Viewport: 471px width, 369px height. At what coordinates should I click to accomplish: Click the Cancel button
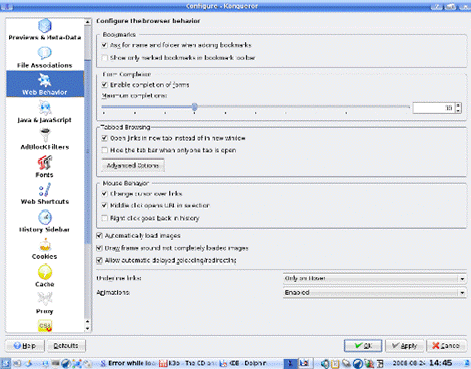[x=446, y=346]
